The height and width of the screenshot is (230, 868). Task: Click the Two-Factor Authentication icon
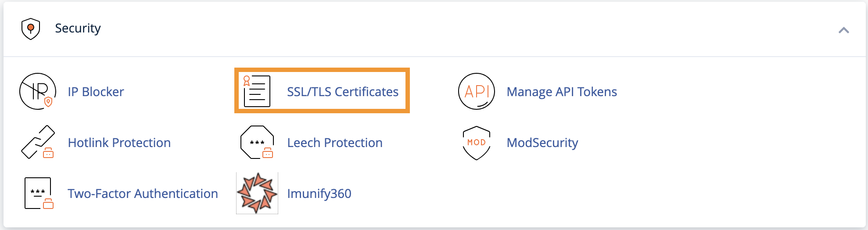[x=39, y=193]
